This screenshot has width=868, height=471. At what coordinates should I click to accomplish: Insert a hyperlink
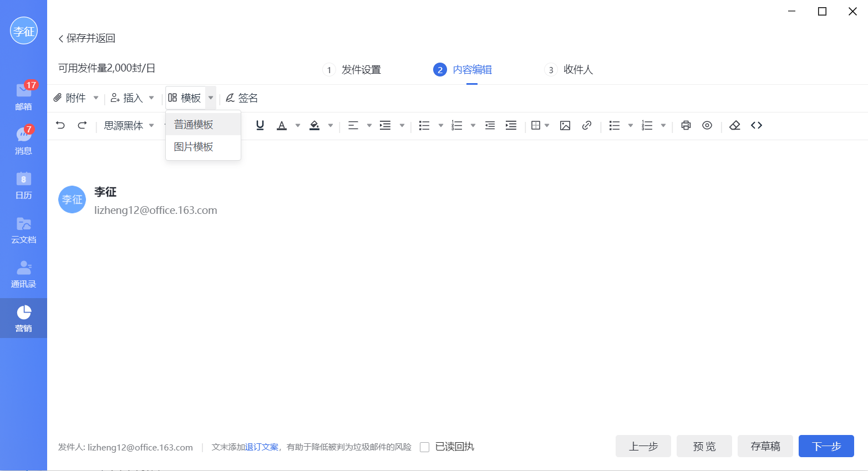587,125
